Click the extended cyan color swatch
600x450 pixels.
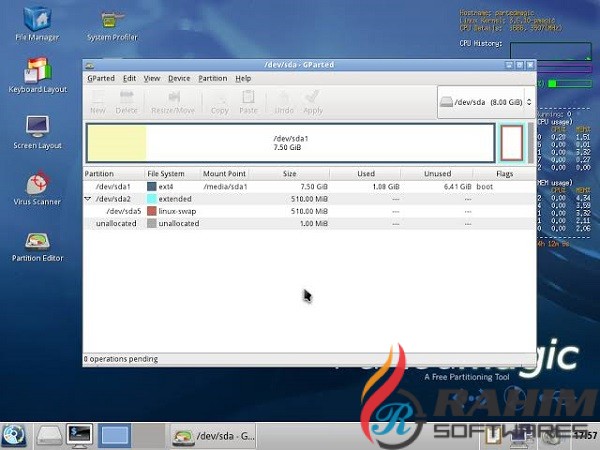click(152, 199)
